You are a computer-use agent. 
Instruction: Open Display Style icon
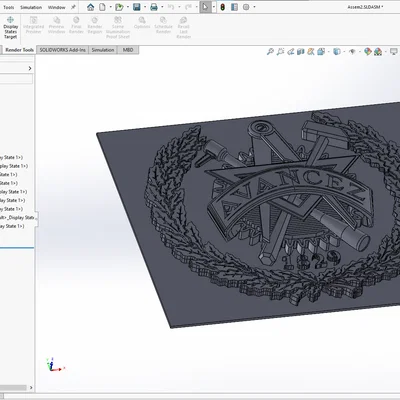point(337,52)
